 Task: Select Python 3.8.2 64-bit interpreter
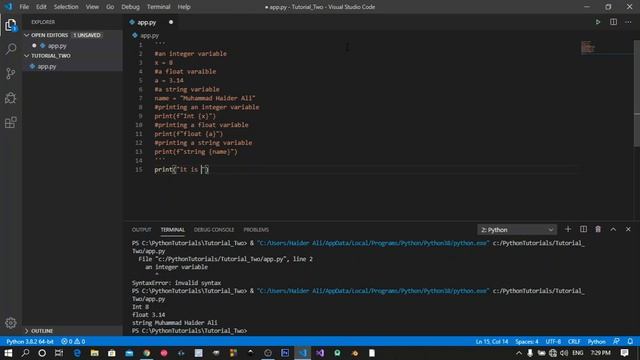click(29, 341)
